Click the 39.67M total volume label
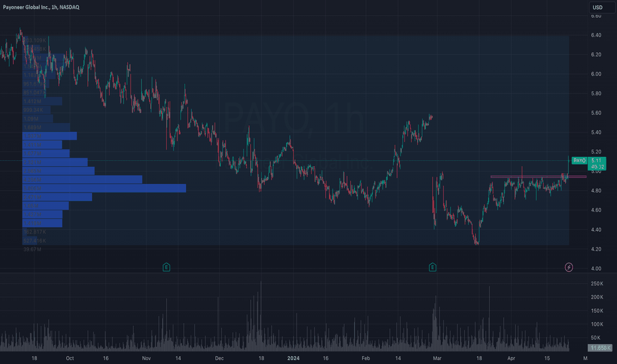This screenshot has height=364, width=617. point(32,250)
